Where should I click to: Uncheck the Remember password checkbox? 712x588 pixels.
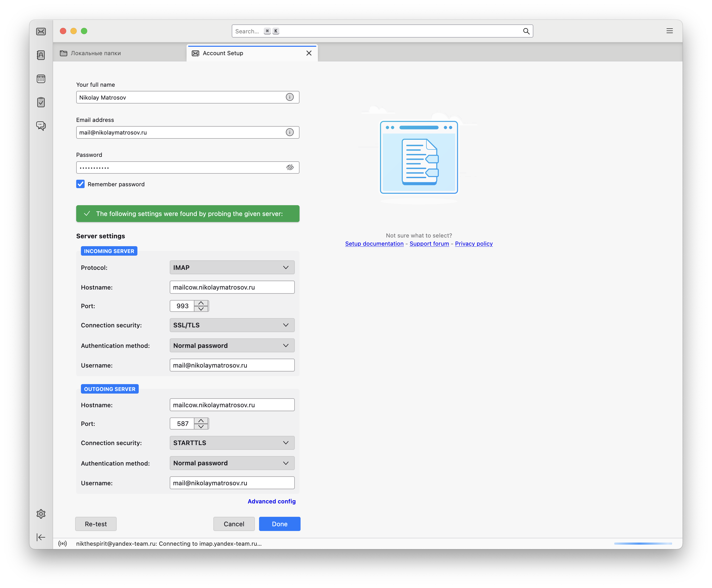tap(80, 184)
